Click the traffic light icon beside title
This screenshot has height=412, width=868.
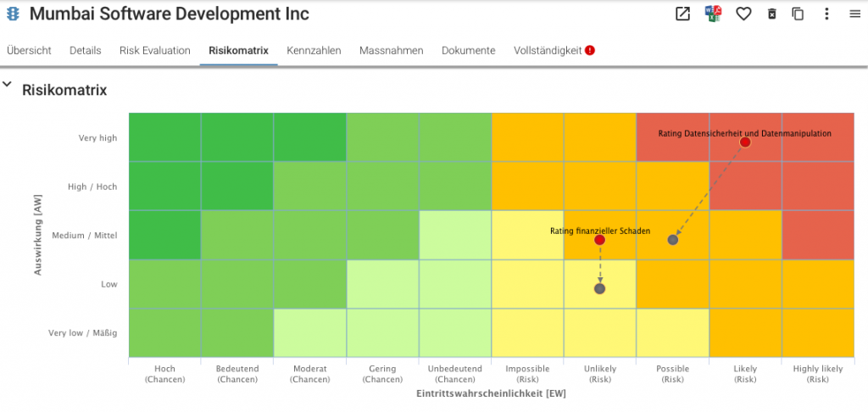tap(13, 14)
